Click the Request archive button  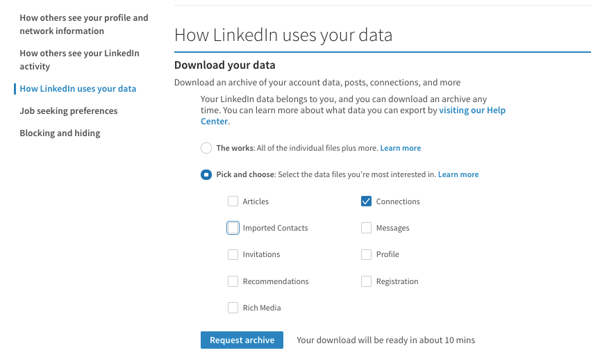pyautogui.click(x=242, y=340)
